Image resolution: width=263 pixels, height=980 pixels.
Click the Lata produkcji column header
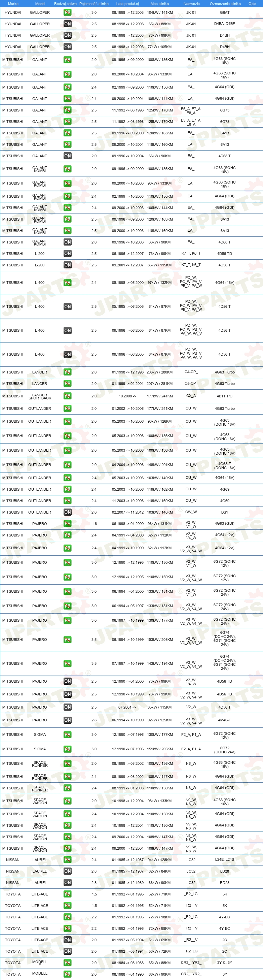[128, 3]
